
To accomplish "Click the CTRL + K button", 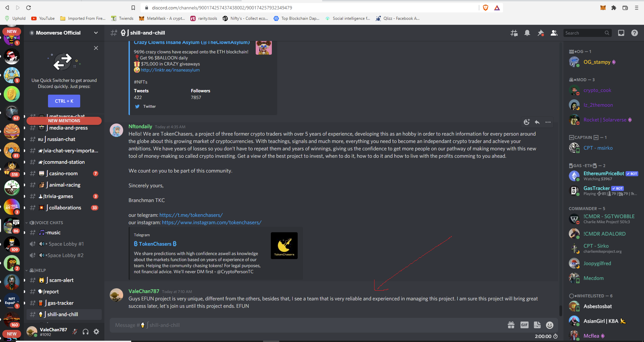I will click(64, 101).
